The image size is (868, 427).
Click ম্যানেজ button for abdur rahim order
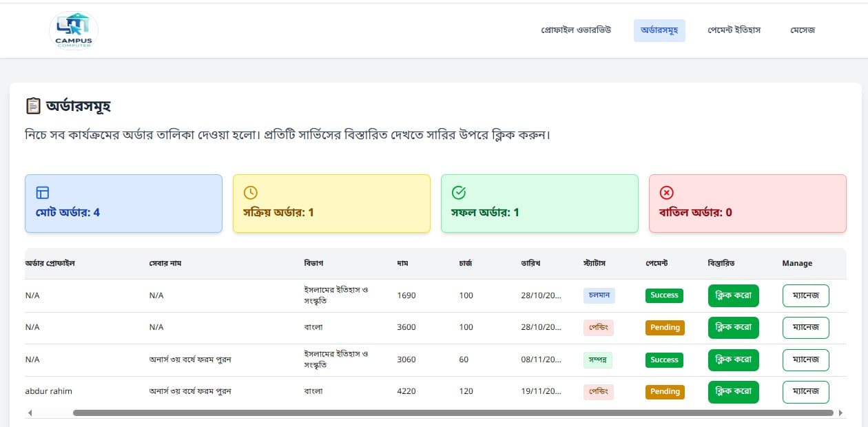(805, 392)
